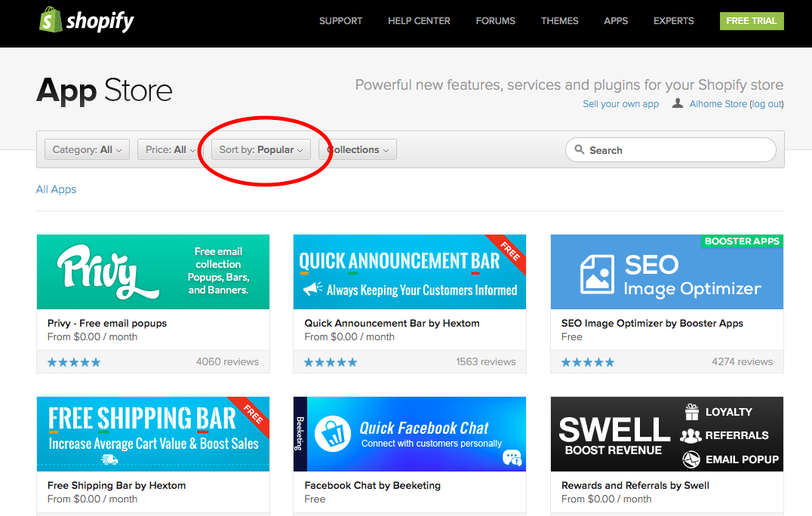The width and height of the screenshot is (812, 516).
Task: Click the 4060 reviews text
Action: 227,362
